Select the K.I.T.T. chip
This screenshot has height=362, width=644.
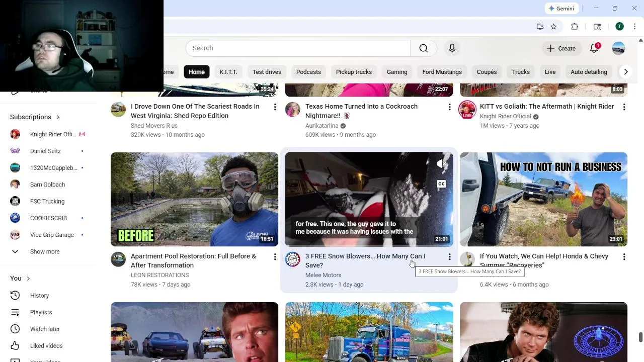[228, 72]
